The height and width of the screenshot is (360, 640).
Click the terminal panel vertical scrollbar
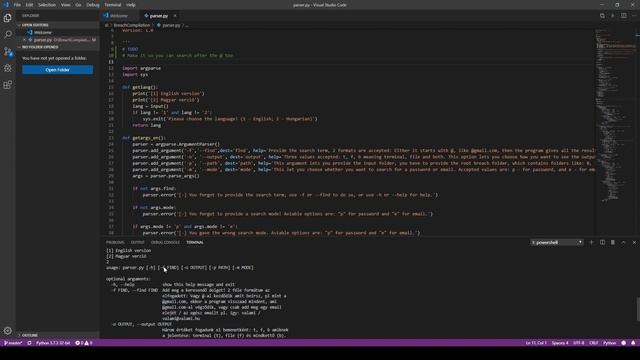point(638,309)
